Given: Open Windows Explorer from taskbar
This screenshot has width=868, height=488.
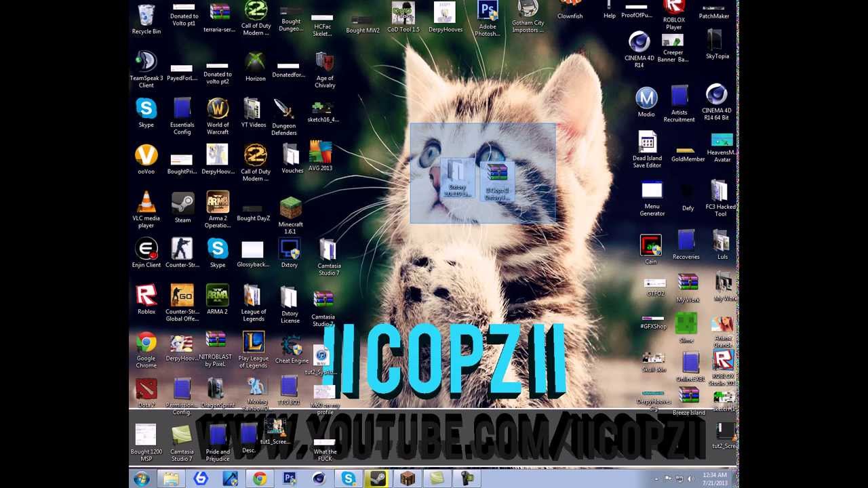Looking at the screenshot, I should click(x=171, y=479).
